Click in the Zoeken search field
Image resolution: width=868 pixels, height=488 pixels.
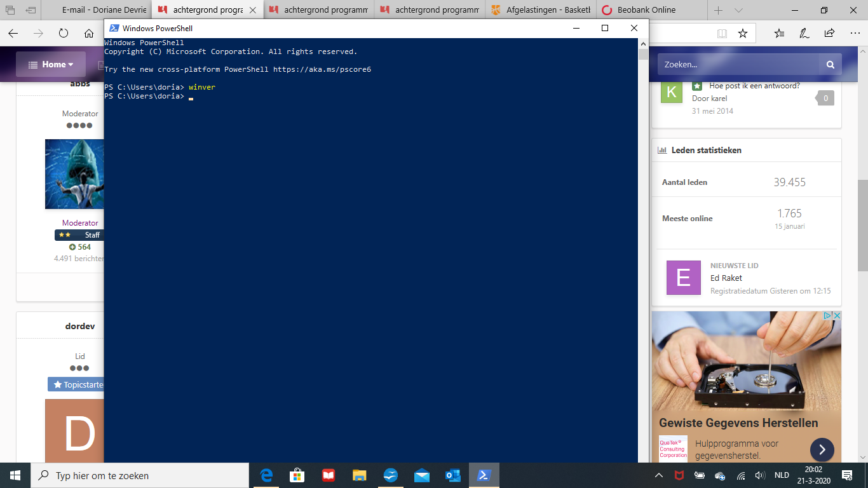point(738,64)
